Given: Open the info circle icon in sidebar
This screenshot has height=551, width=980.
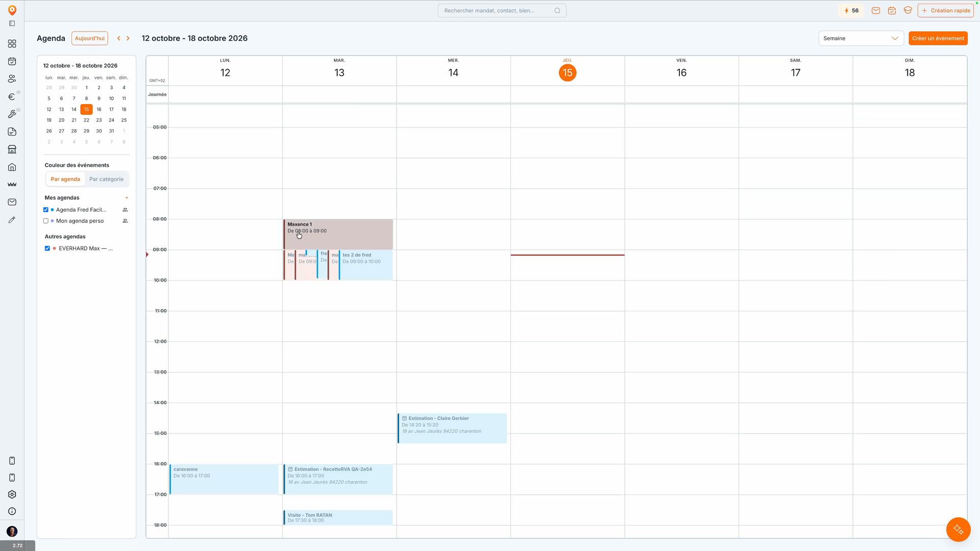Looking at the screenshot, I should coord(12,511).
